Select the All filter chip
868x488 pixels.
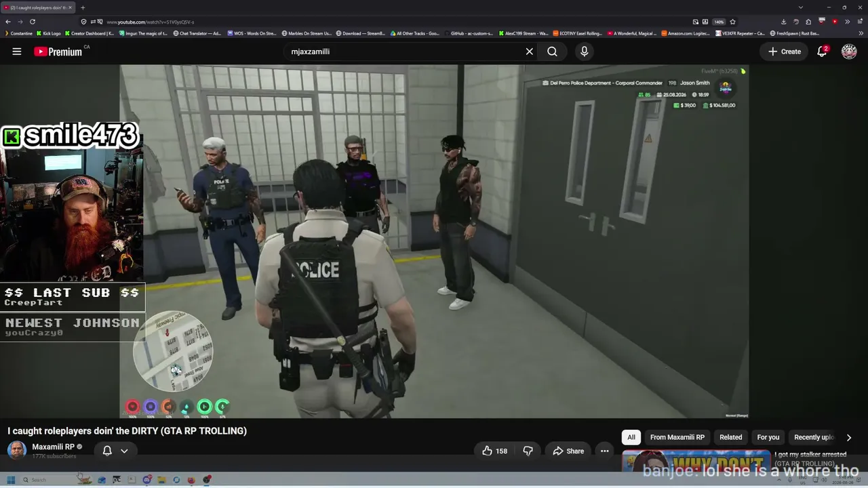[631, 437]
